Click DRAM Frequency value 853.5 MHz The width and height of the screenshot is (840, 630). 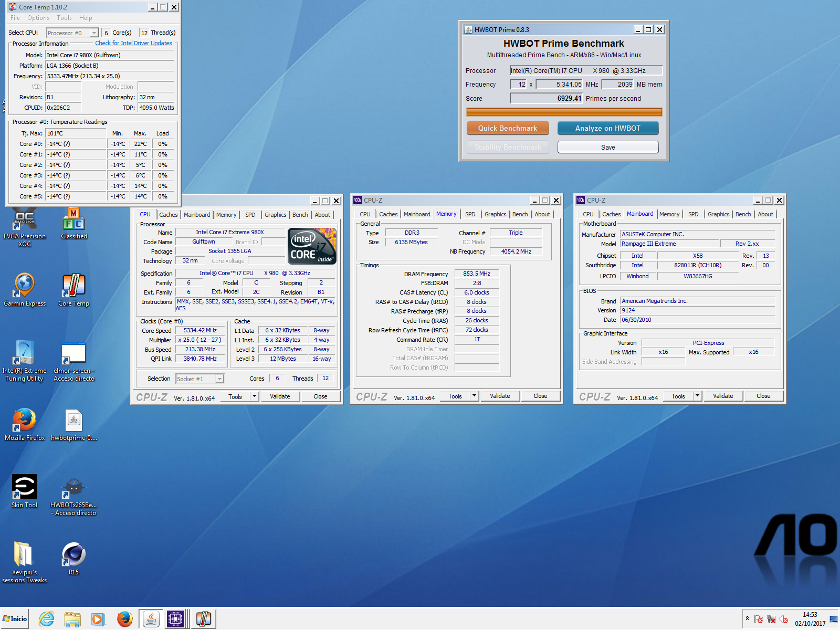coord(477,274)
